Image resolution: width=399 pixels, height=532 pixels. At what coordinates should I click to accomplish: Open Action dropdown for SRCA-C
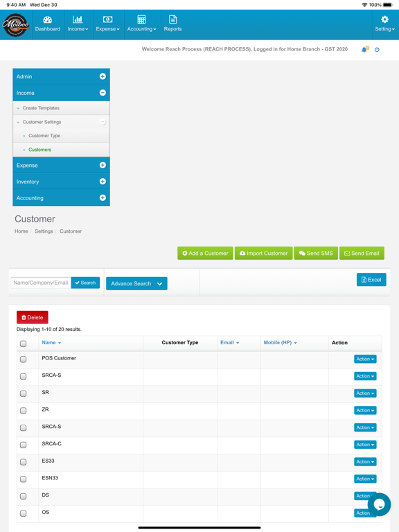click(365, 445)
